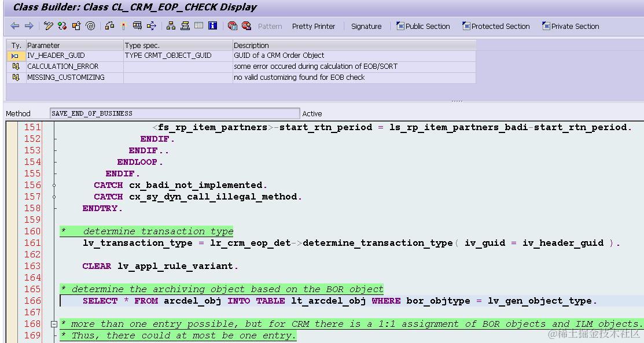Screen dimensions: 644x343
Task: Open the method Signature
Action: [366, 26]
